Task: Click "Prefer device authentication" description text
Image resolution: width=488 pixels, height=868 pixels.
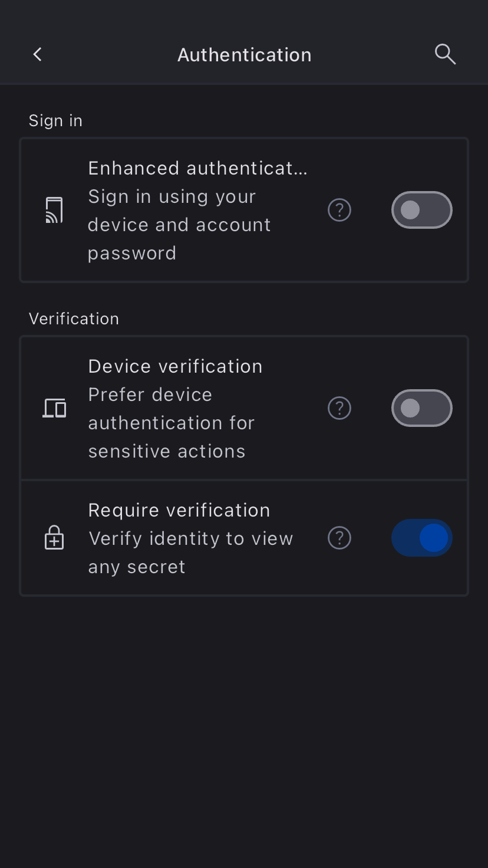Action: click(x=171, y=423)
